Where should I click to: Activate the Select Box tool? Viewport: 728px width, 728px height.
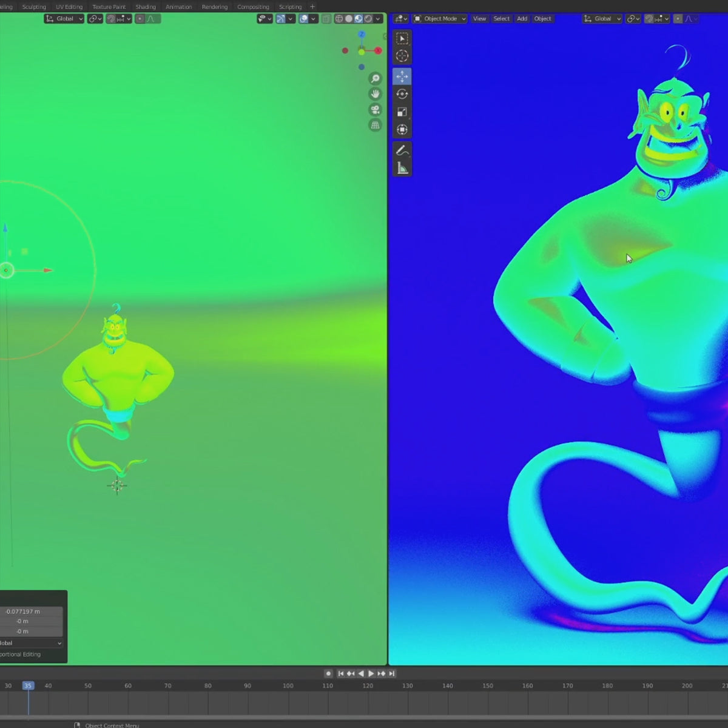pos(402,38)
